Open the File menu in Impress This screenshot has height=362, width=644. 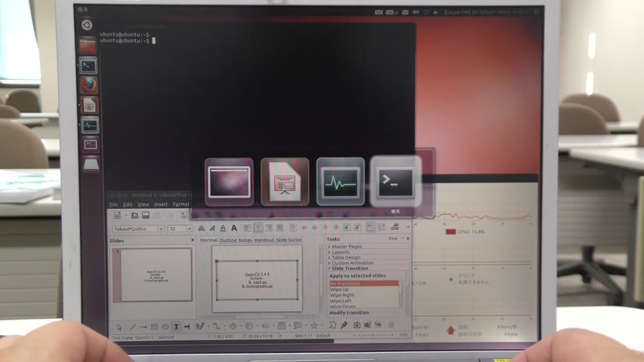(114, 204)
